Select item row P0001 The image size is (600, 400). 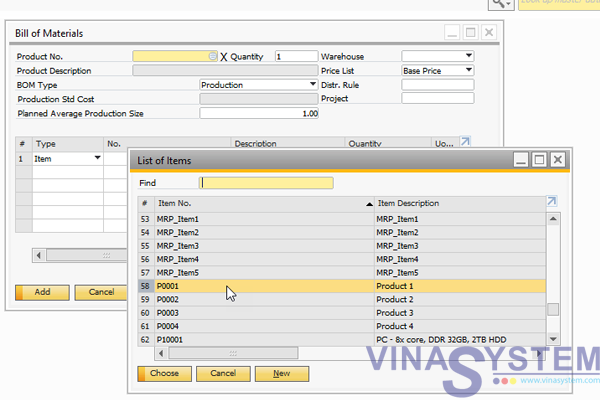(342, 286)
